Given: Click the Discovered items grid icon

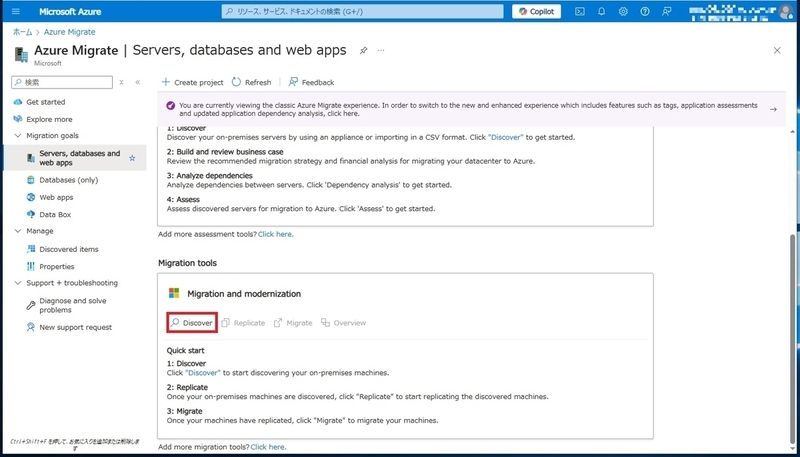Looking at the screenshot, I should pos(31,249).
